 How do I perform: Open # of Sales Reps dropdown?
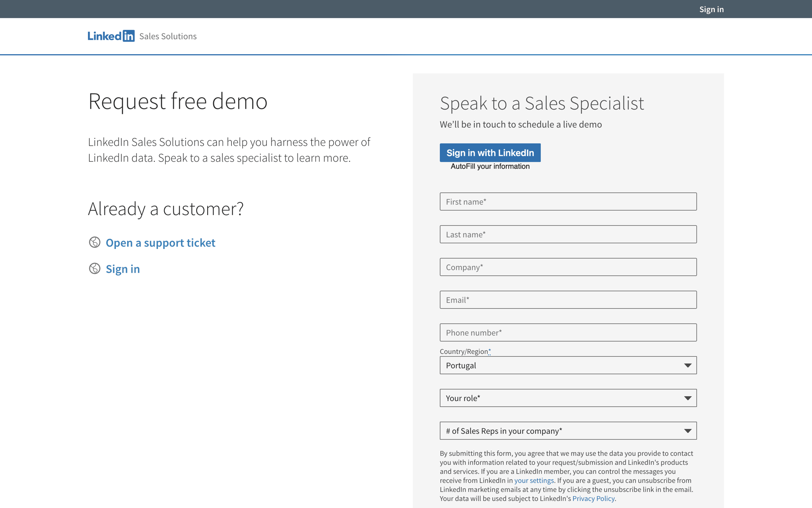pyautogui.click(x=568, y=431)
